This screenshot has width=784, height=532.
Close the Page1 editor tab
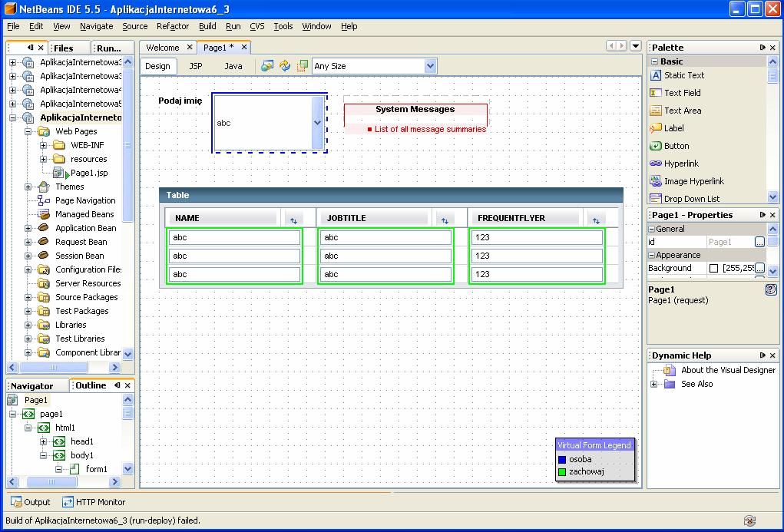pyautogui.click(x=244, y=47)
